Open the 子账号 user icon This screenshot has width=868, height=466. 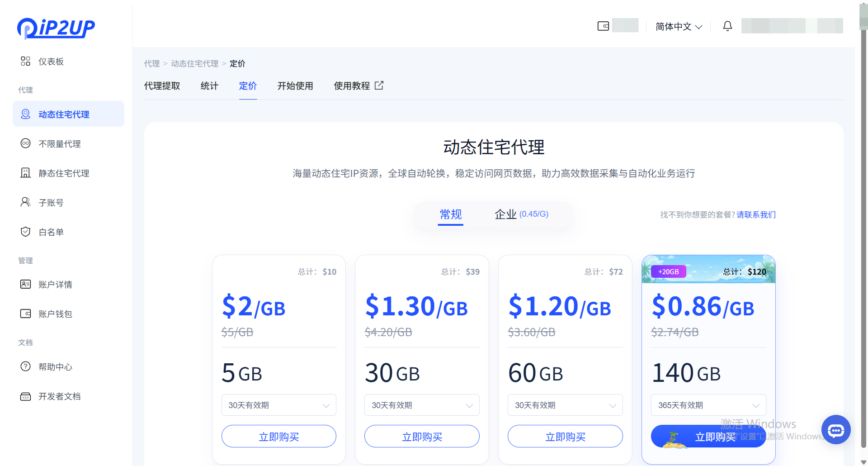point(26,202)
